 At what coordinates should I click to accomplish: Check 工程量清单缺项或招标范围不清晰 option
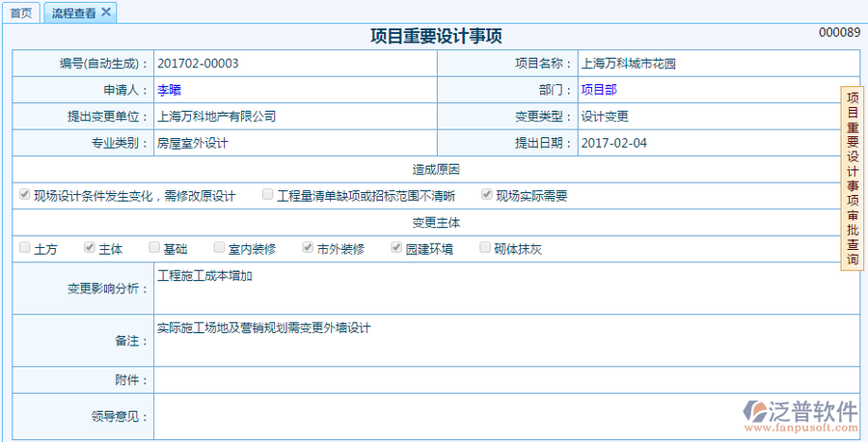pos(267,195)
